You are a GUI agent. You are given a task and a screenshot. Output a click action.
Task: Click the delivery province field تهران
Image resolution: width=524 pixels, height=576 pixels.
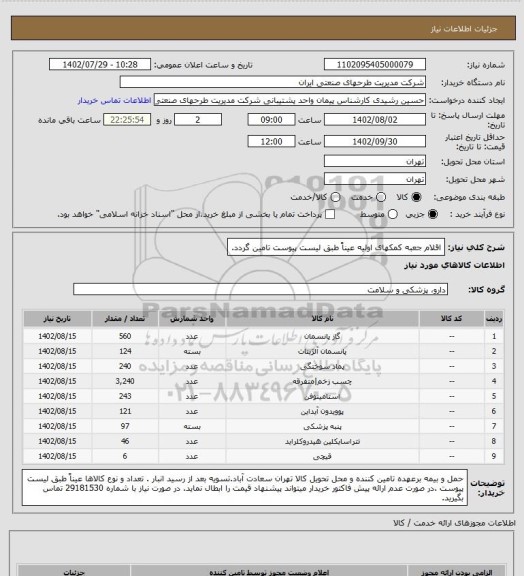tap(375, 161)
